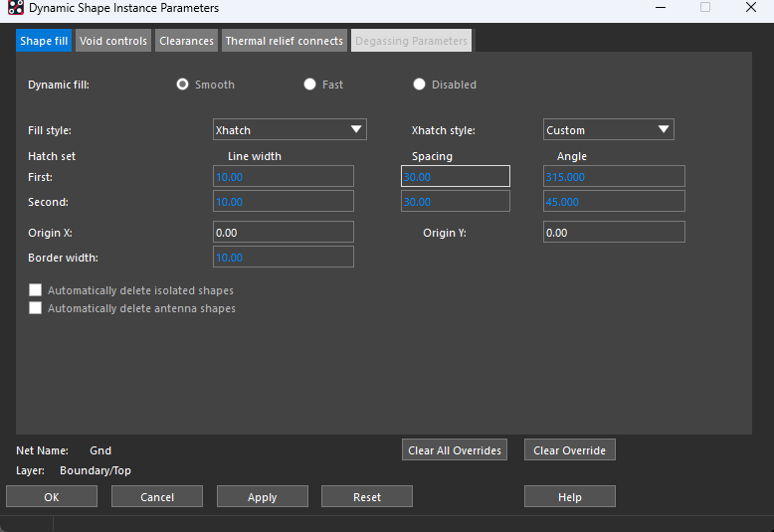Viewport: 774px width, 532px height.
Task: Enable automatically delete antenna shapes
Action: coord(36,308)
